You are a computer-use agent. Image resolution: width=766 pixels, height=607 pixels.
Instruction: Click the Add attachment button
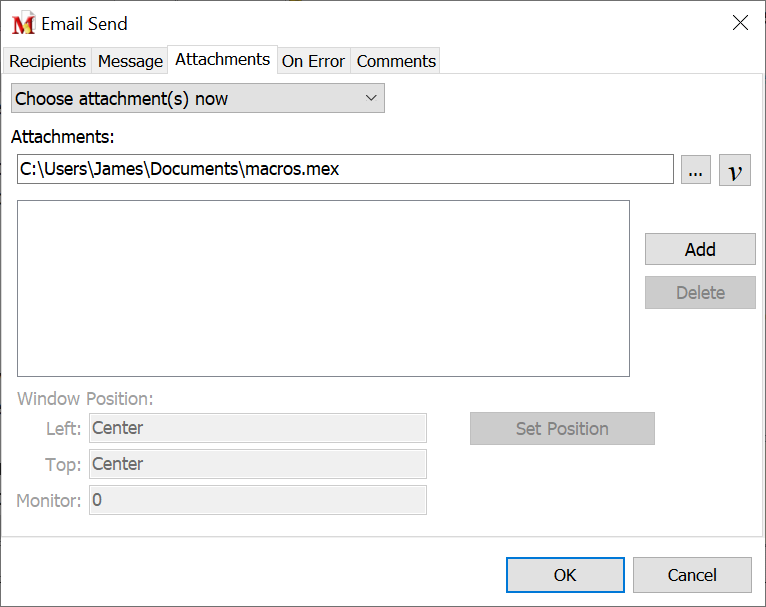(700, 250)
